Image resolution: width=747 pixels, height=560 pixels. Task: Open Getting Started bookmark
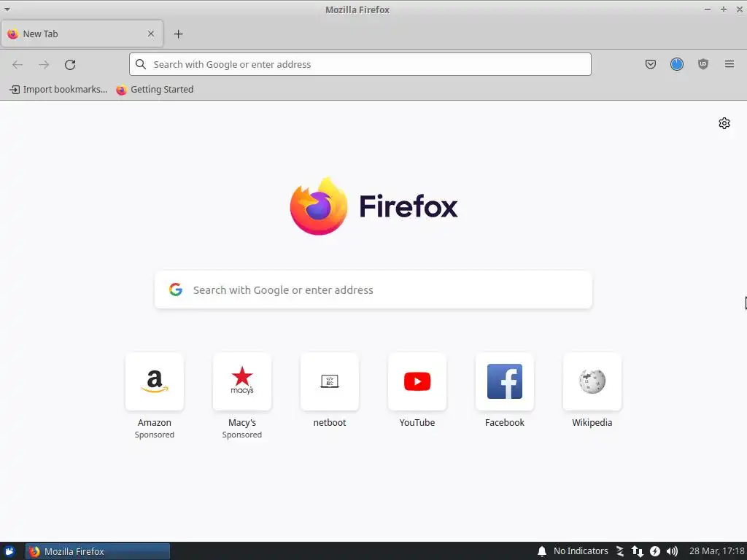coord(155,90)
